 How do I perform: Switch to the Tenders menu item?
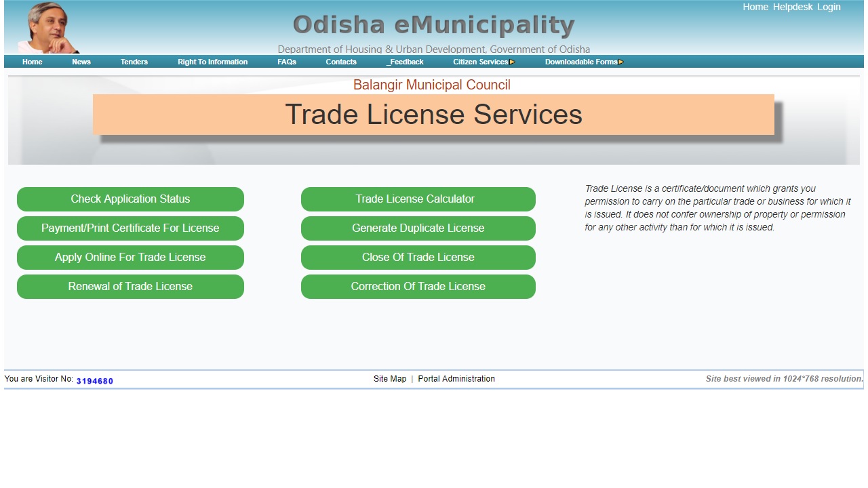coord(134,62)
